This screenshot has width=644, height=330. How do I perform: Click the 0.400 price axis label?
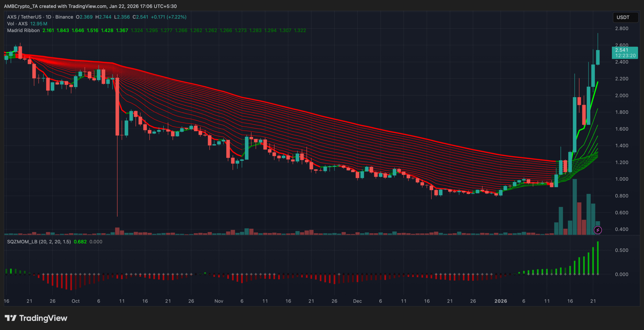pyautogui.click(x=622, y=229)
